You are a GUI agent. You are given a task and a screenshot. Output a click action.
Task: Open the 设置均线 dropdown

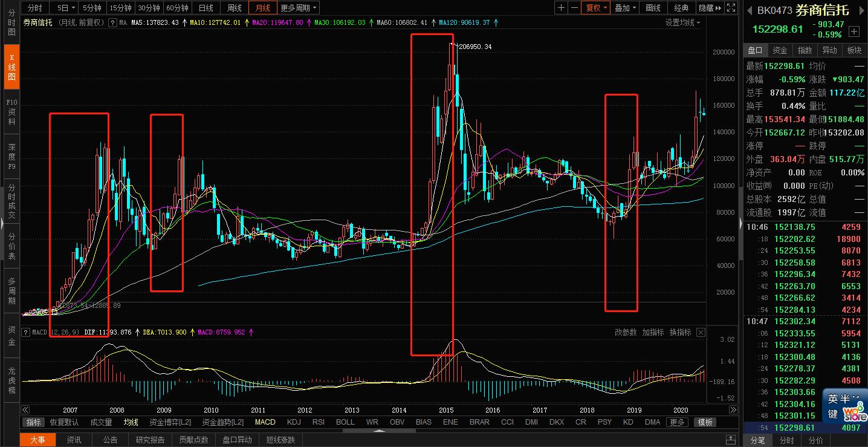(682, 22)
